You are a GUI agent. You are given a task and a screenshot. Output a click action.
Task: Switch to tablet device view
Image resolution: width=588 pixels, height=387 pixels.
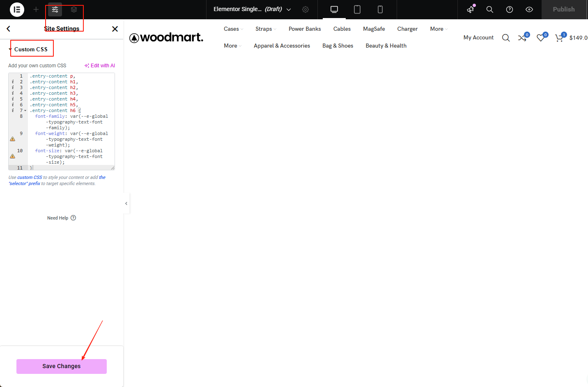pyautogui.click(x=357, y=9)
